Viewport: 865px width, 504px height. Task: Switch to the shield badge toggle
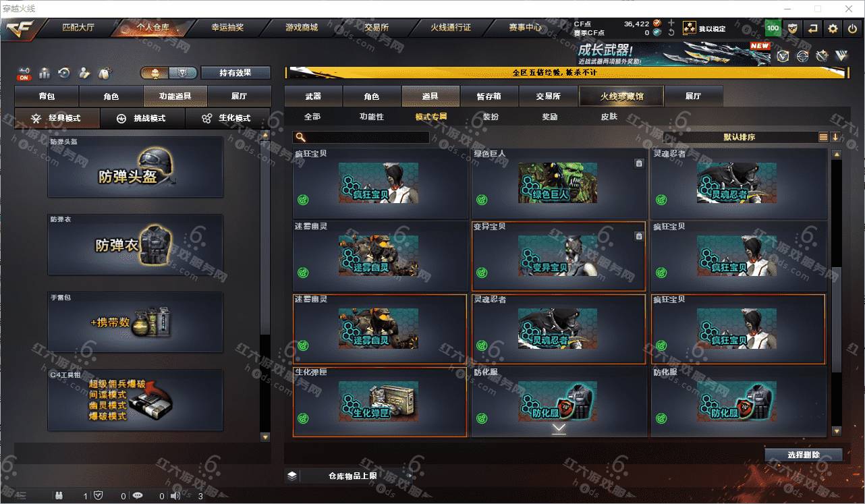[183, 73]
